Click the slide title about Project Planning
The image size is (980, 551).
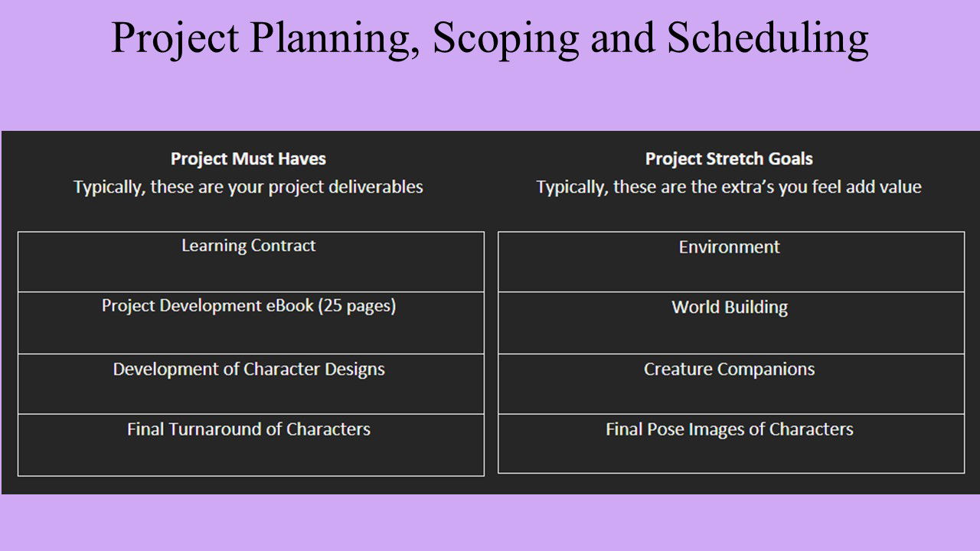489,38
